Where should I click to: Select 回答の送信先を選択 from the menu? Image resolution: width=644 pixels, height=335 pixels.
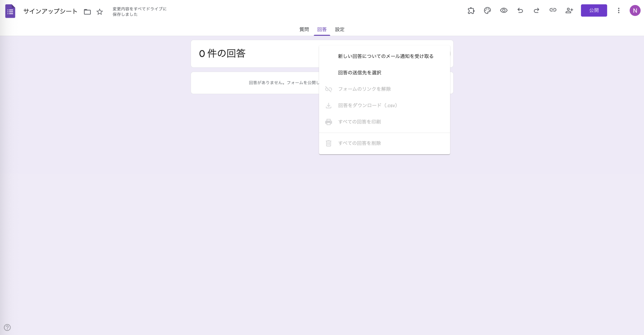point(359,73)
